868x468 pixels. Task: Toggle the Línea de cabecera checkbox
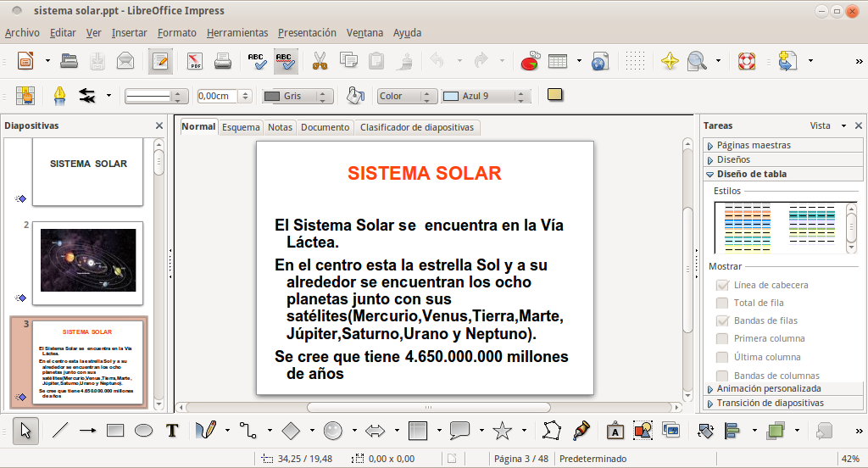point(722,285)
